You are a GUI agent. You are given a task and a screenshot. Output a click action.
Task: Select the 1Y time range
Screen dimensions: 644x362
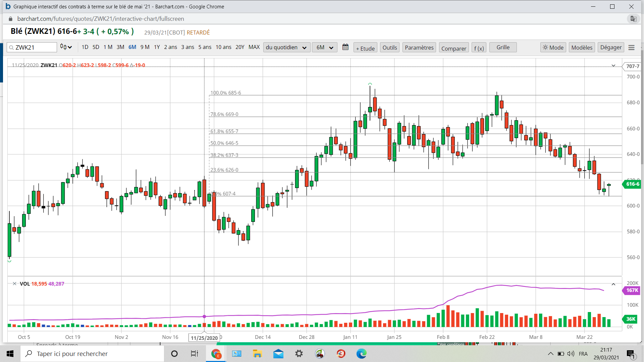click(x=157, y=47)
